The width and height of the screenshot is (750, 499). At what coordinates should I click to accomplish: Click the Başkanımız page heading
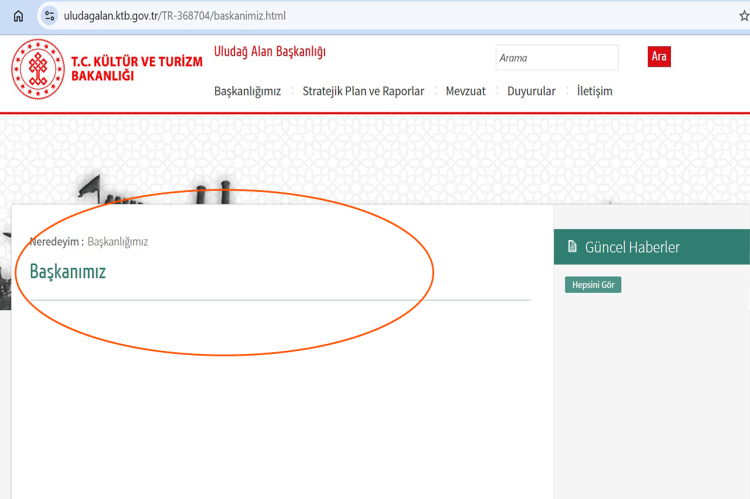point(68,272)
